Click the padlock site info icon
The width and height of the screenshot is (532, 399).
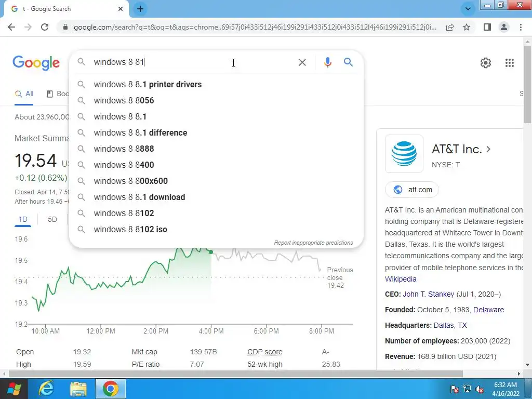pyautogui.click(x=65, y=27)
